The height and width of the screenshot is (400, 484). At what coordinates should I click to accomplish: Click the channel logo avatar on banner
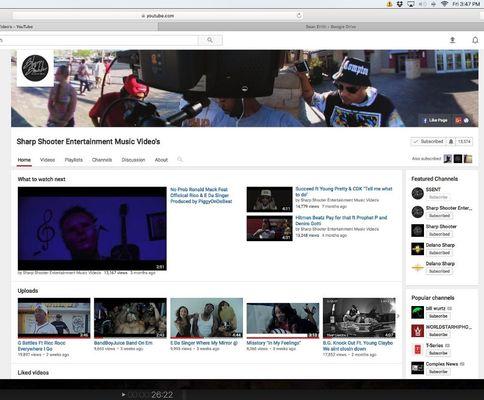coord(35,68)
